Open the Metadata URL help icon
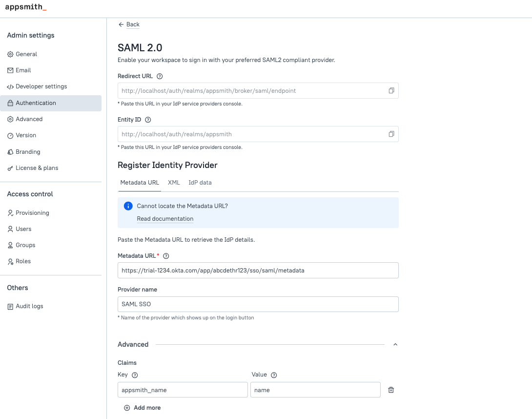This screenshot has height=419, width=532. 166,255
